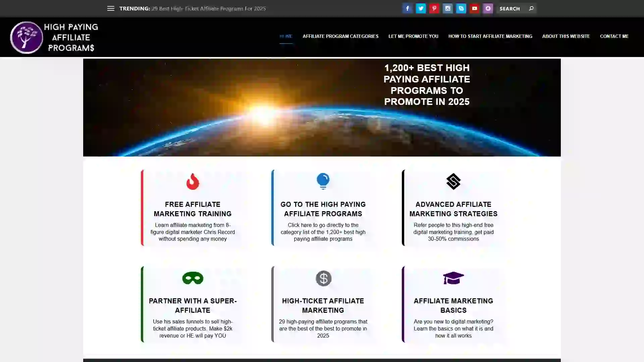Click the purple graduation cap icon
The height and width of the screenshot is (362, 644).
[453, 278]
